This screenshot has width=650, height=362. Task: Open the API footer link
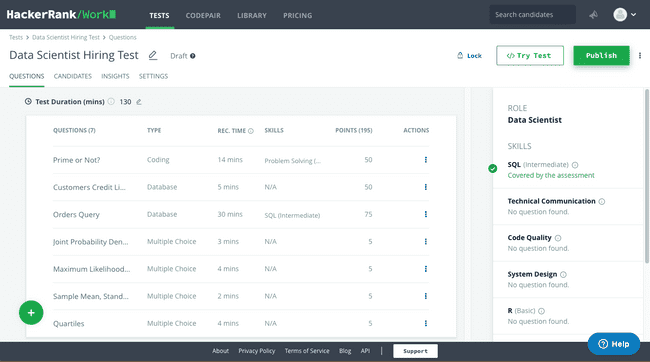point(365,351)
